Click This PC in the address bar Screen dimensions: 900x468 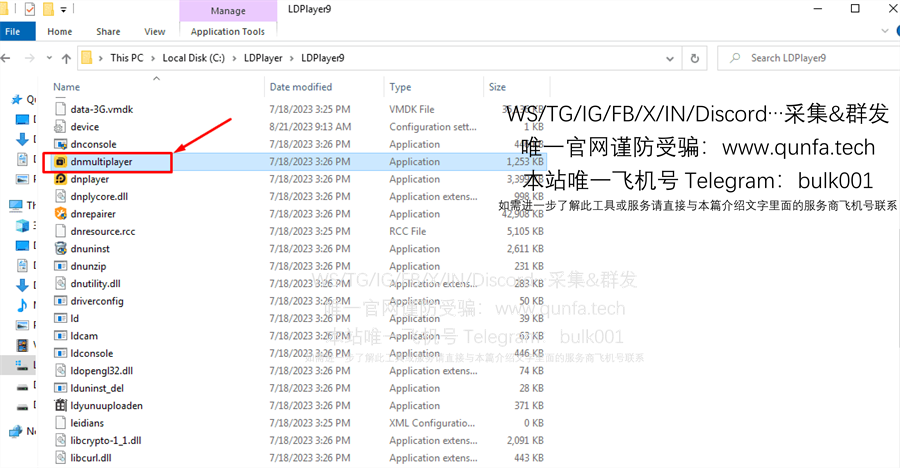127,58
